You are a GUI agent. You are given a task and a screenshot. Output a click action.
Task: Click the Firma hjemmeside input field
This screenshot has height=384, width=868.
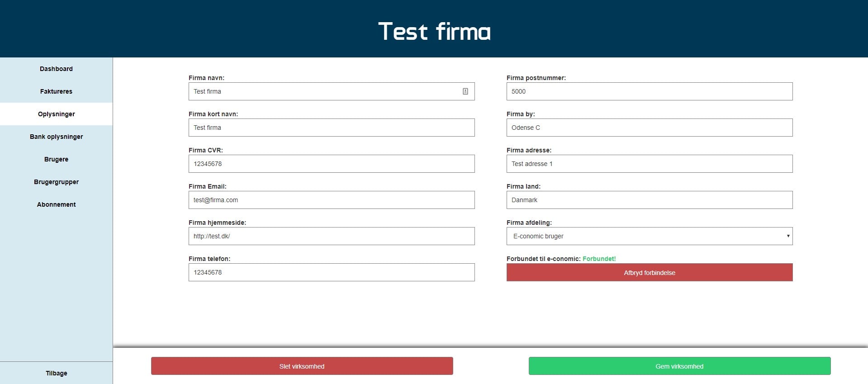point(331,236)
